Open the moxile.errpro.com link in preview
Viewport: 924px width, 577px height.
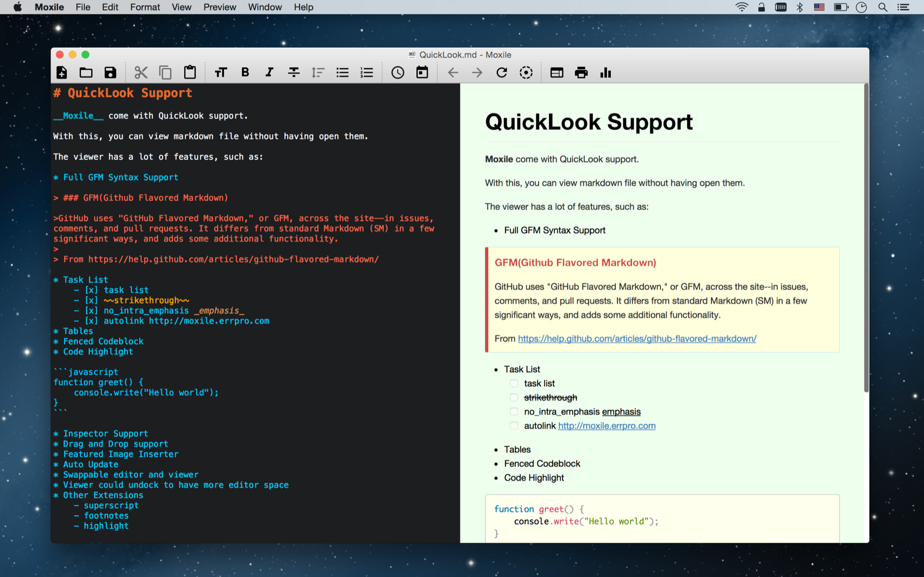click(x=607, y=425)
